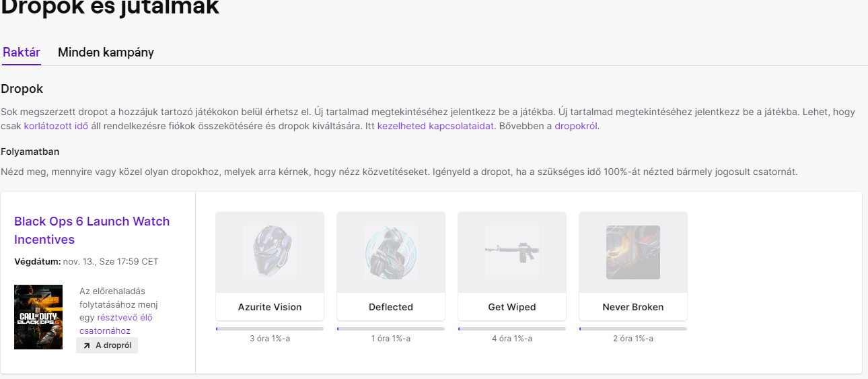Click the Never Broken drop image
The image size is (868, 379).
[633, 252]
